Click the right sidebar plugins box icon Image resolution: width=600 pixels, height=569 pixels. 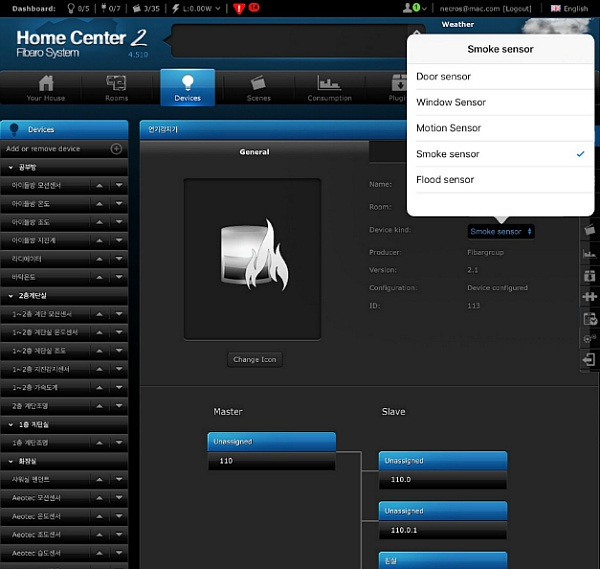[x=590, y=276]
